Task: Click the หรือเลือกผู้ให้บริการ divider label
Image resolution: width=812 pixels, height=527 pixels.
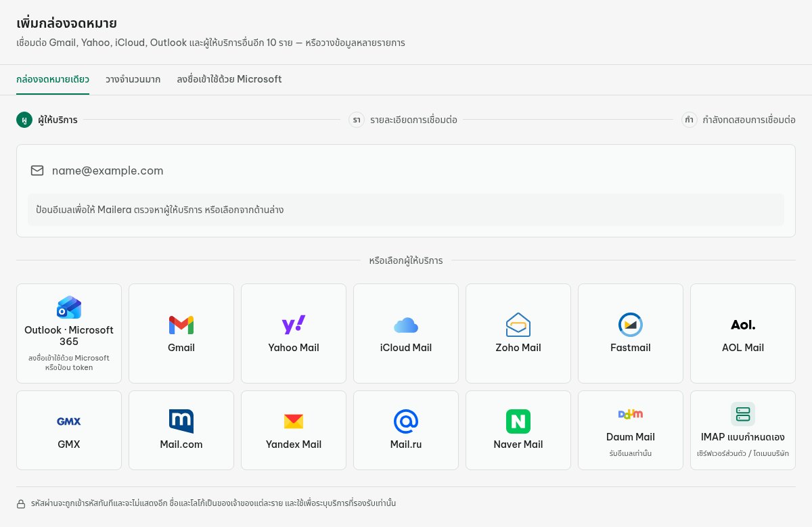Action: click(x=406, y=260)
